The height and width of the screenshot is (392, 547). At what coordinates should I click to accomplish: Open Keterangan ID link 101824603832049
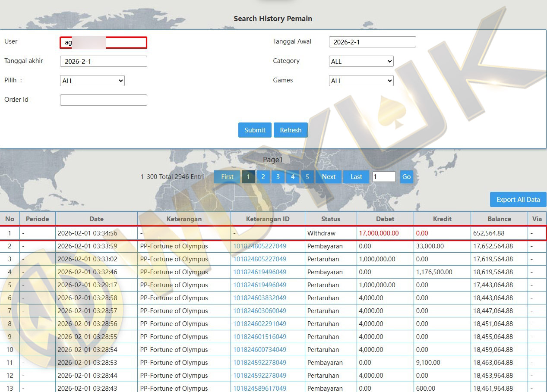[x=259, y=298]
